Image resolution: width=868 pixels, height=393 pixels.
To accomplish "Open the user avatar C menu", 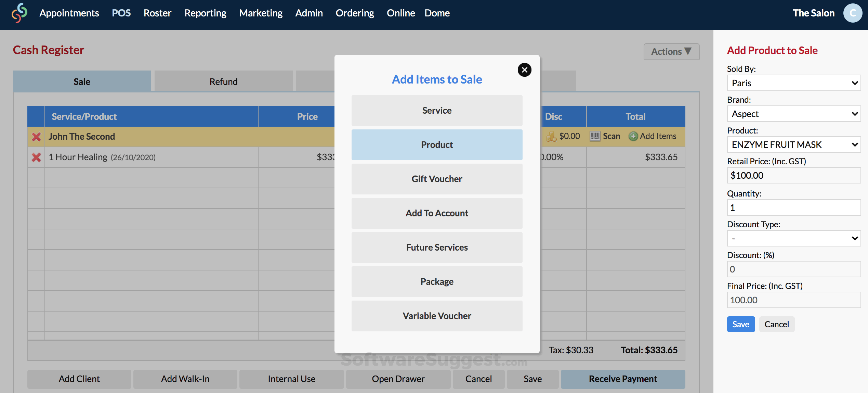I will click(x=853, y=13).
